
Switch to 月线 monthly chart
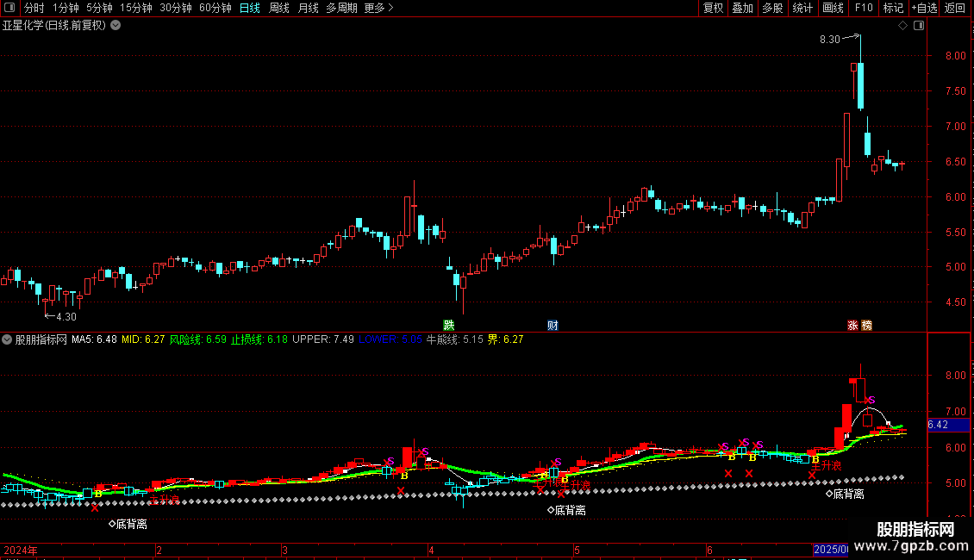[x=308, y=8]
